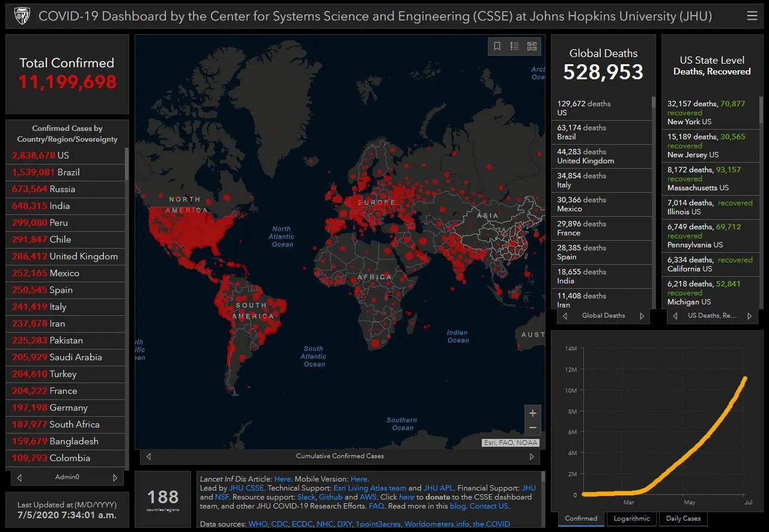Zoom out on the map
Viewport: 769px width, 532px height.
532,428
